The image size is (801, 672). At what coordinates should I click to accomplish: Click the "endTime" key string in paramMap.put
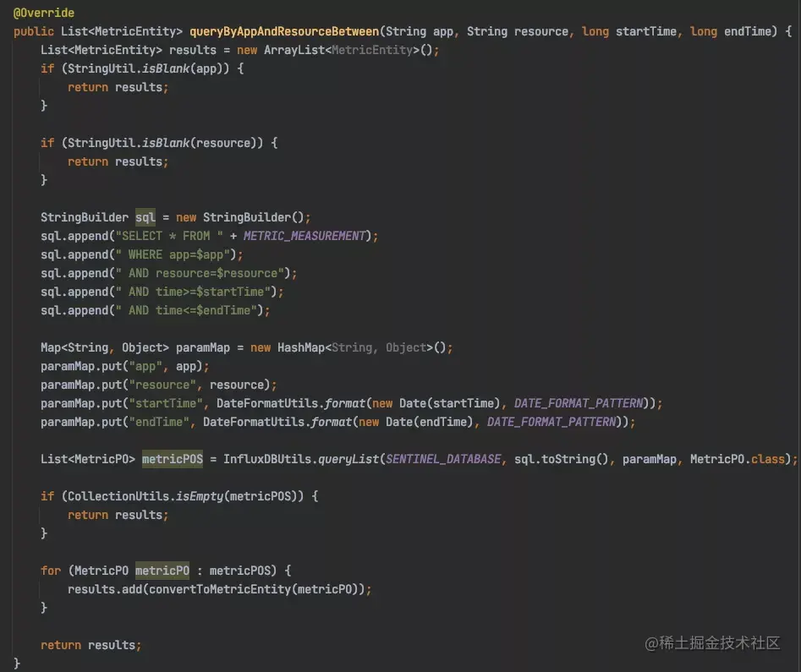[159, 423]
